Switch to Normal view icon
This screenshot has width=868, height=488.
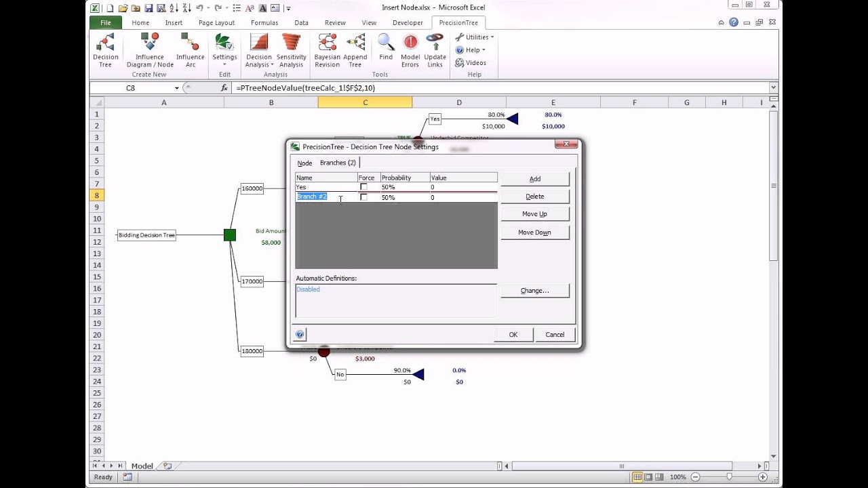click(638, 477)
